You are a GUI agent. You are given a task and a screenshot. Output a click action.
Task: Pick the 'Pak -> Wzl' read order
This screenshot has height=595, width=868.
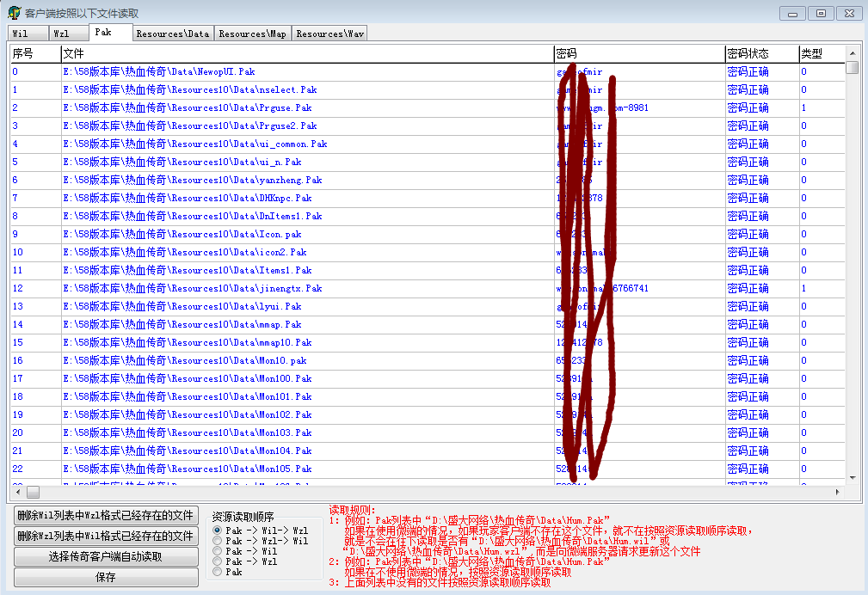(x=218, y=561)
